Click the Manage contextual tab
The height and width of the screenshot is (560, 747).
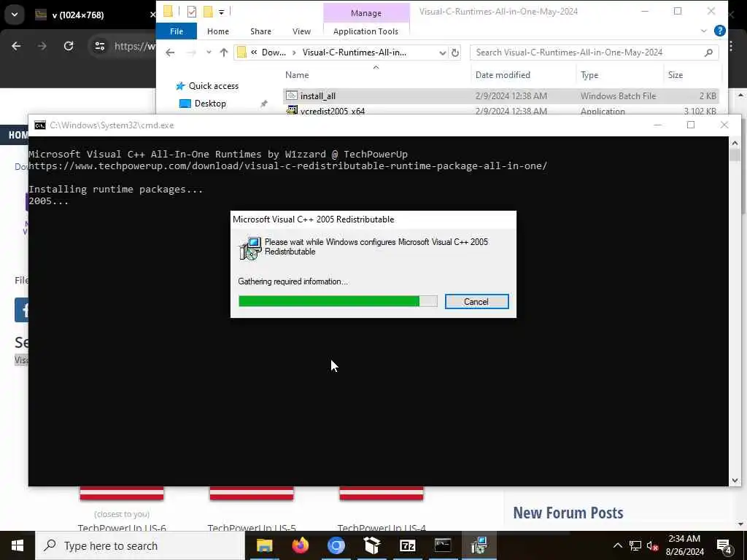coord(366,13)
